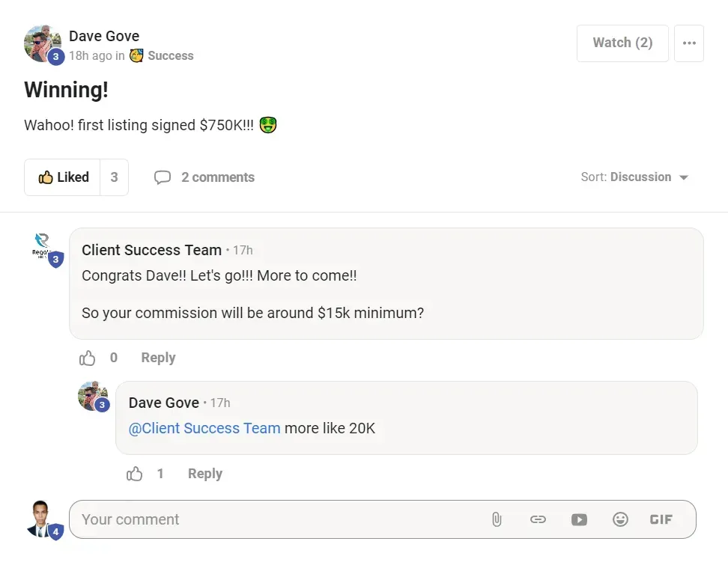
Task: Click the attach file paperclip icon
Action: pyautogui.click(x=496, y=519)
